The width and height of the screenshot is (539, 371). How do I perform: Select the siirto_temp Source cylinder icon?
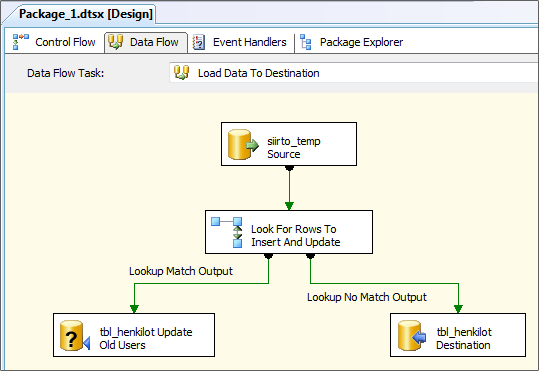coord(243,144)
